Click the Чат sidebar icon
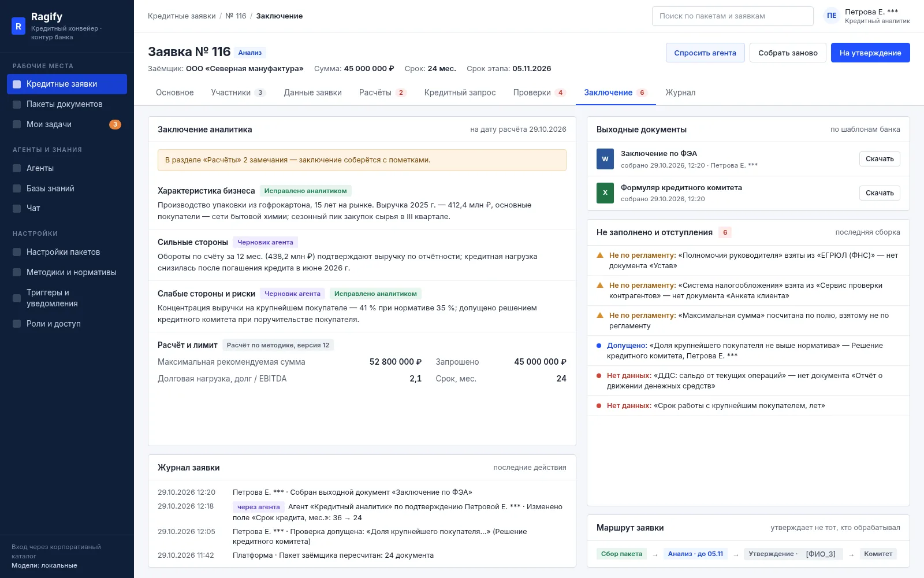This screenshot has width=924, height=578. point(17,209)
